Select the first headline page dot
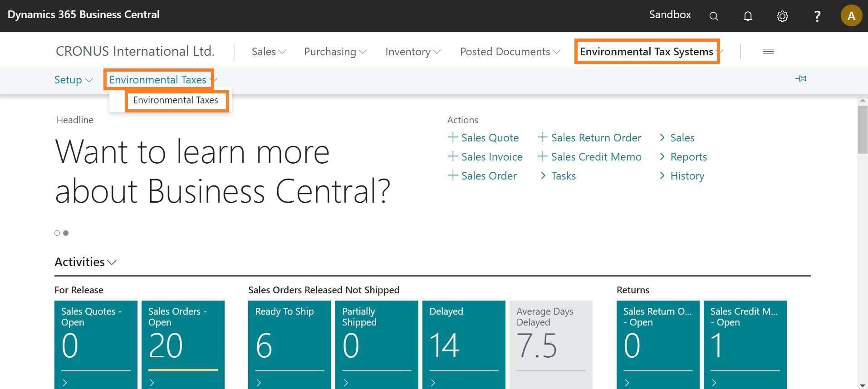The image size is (868, 389). point(57,233)
